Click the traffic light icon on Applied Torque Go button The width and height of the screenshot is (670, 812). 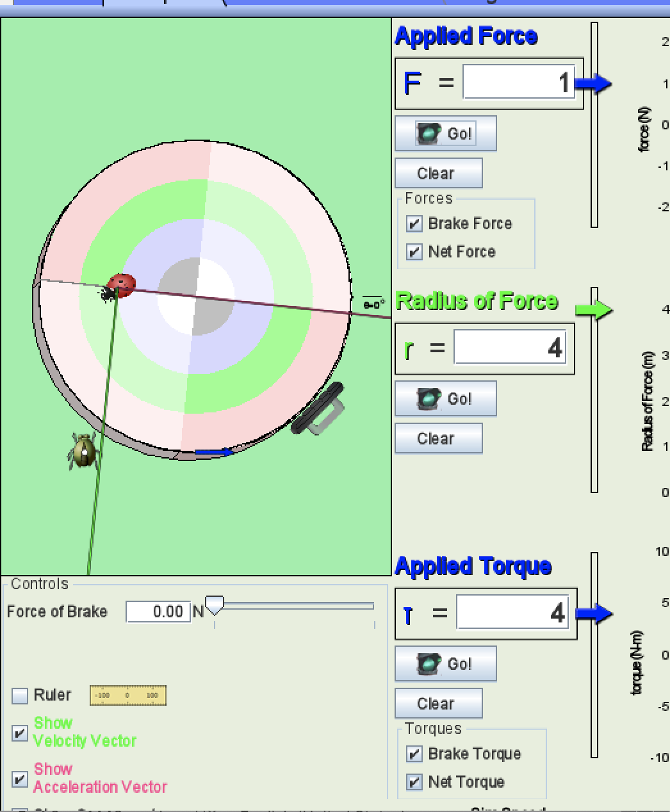[428, 663]
